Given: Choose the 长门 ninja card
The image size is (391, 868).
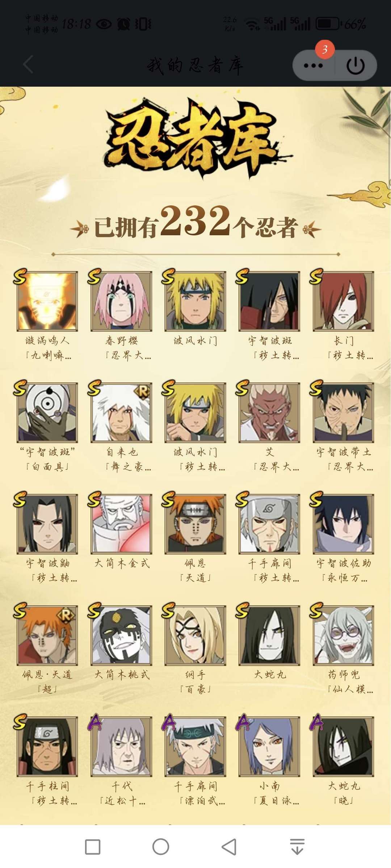Looking at the screenshot, I should (343, 301).
